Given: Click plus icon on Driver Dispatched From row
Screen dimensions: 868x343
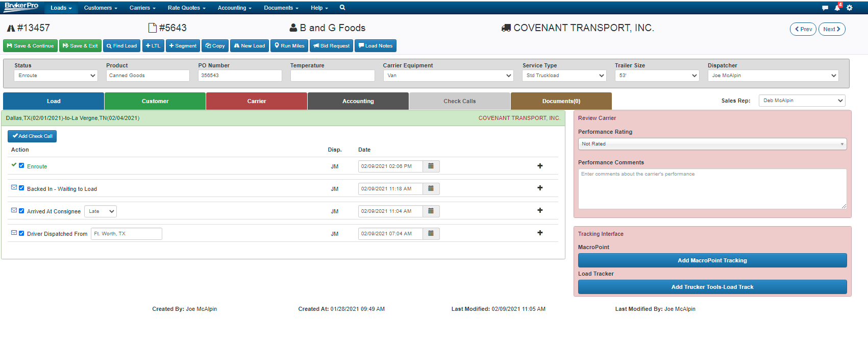Looking at the screenshot, I should click(x=540, y=233).
